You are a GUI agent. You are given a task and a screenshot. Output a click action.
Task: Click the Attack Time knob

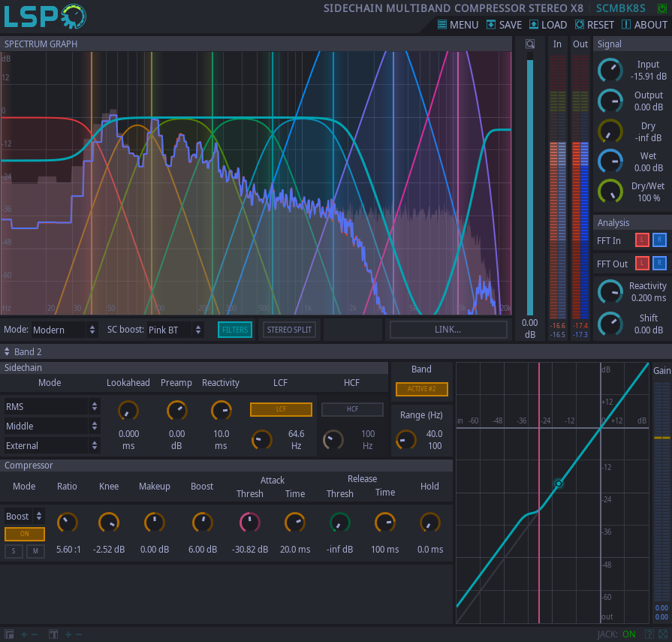tap(295, 523)
